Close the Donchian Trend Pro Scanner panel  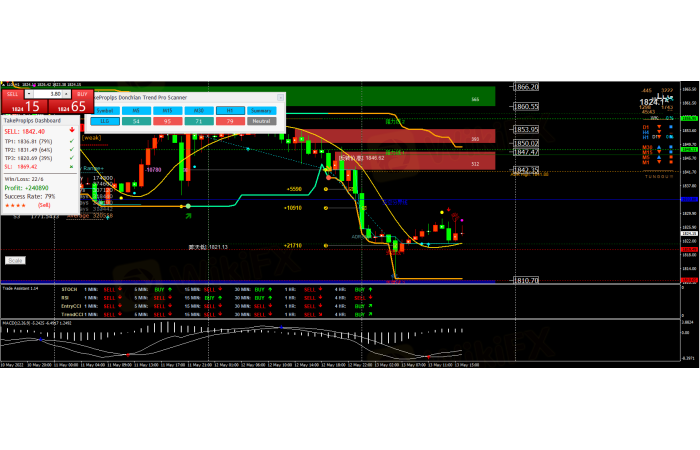[281, 98]
